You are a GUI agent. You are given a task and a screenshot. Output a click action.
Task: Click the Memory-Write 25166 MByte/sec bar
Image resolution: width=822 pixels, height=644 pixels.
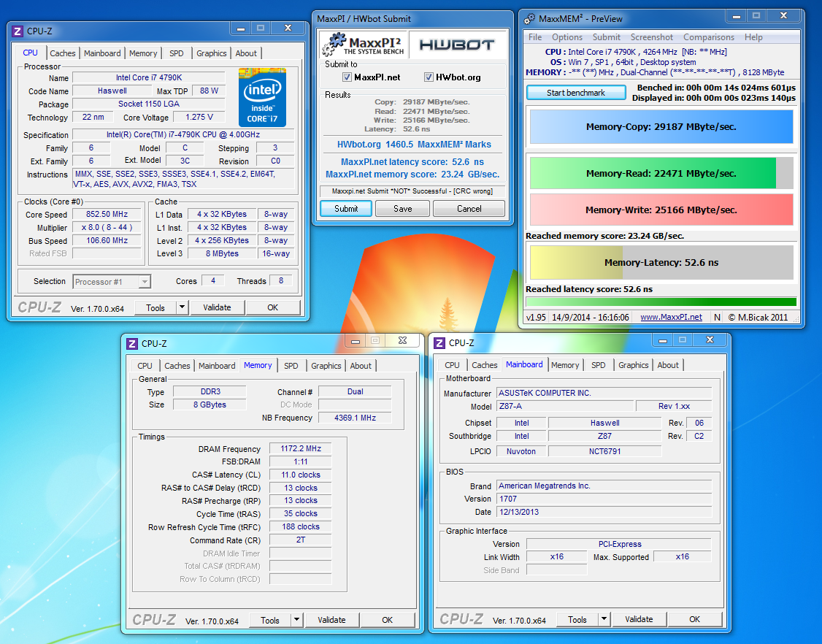[661, 210]
